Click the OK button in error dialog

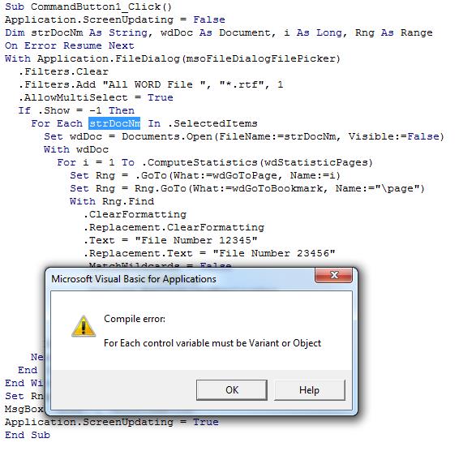(x=232, y=390)
